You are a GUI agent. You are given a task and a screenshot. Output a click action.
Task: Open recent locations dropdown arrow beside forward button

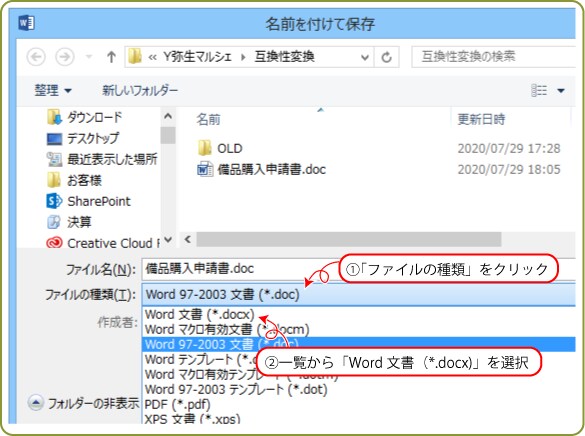click(x=89, y=57)
